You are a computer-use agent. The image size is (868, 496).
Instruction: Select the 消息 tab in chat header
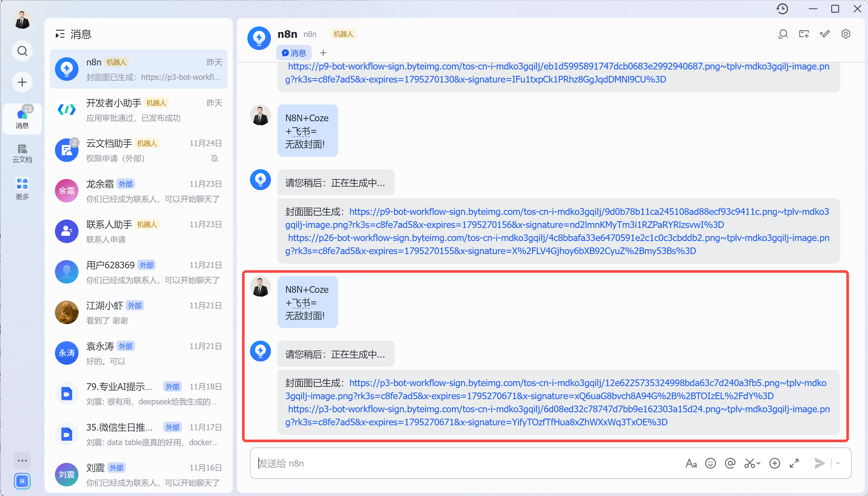pos(294,53)
